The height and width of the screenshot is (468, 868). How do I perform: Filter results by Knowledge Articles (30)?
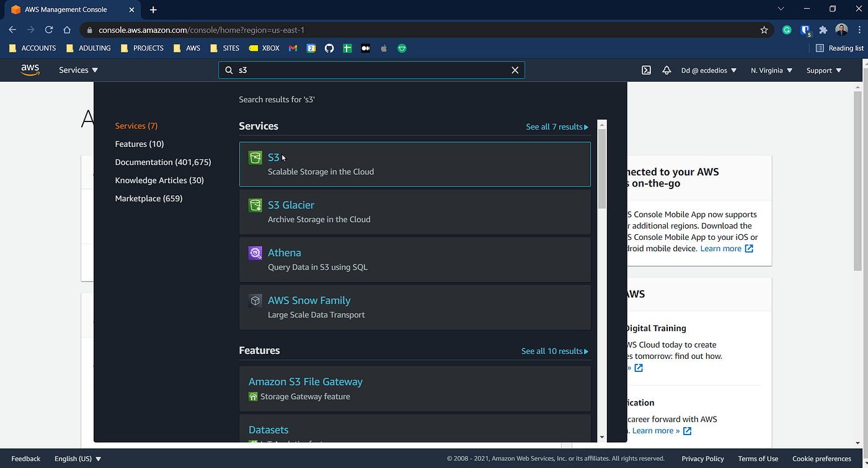159,180
